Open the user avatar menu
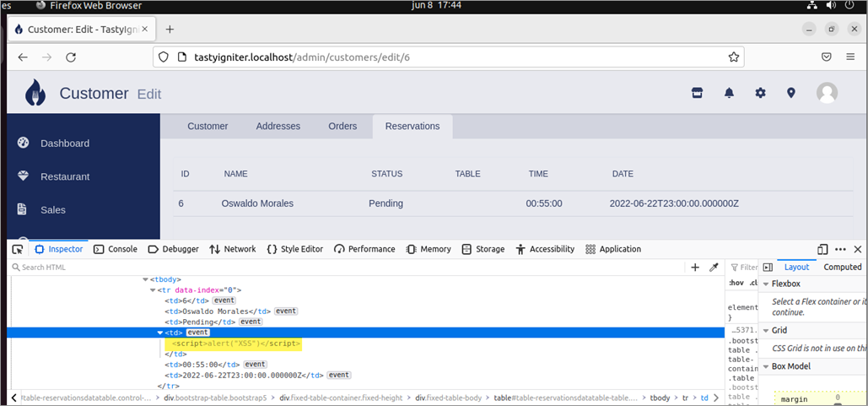 827,93
